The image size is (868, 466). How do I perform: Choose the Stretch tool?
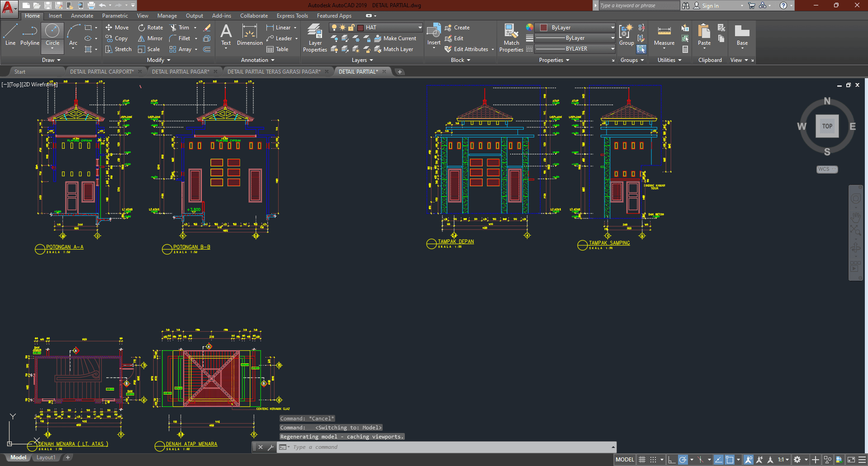[118, 49]
